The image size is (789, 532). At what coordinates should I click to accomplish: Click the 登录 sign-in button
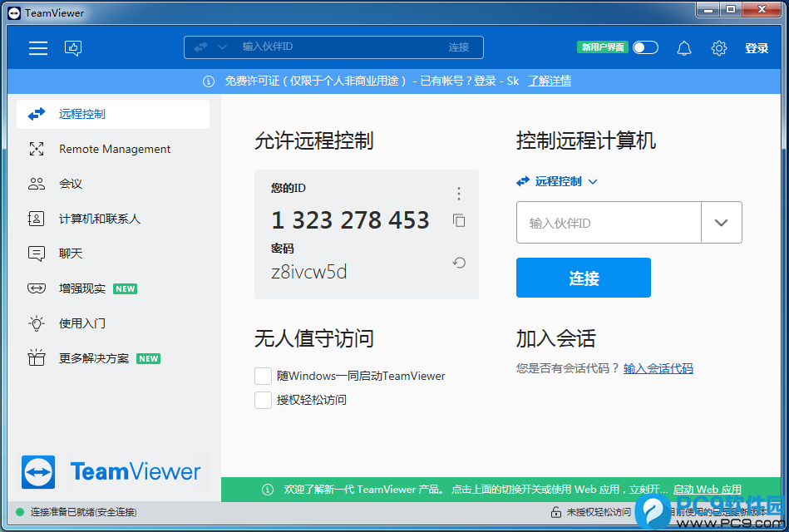(757, 48)
